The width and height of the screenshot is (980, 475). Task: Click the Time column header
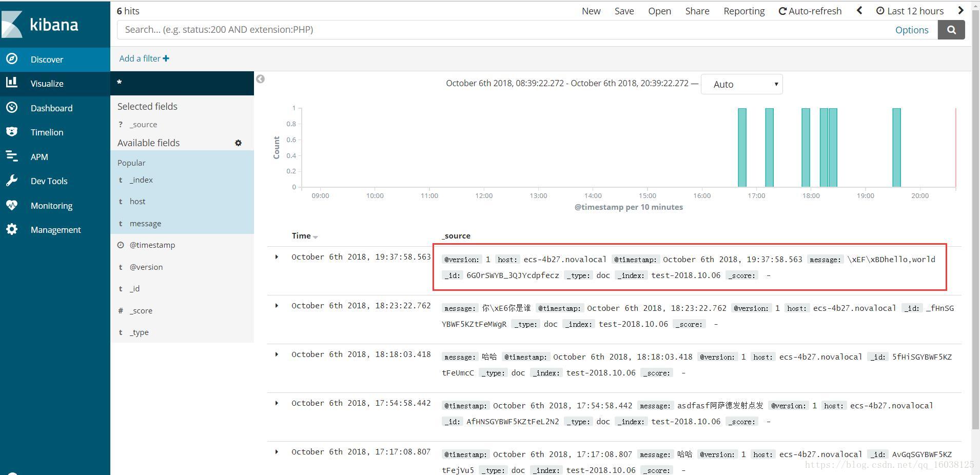tap(301, 236)
